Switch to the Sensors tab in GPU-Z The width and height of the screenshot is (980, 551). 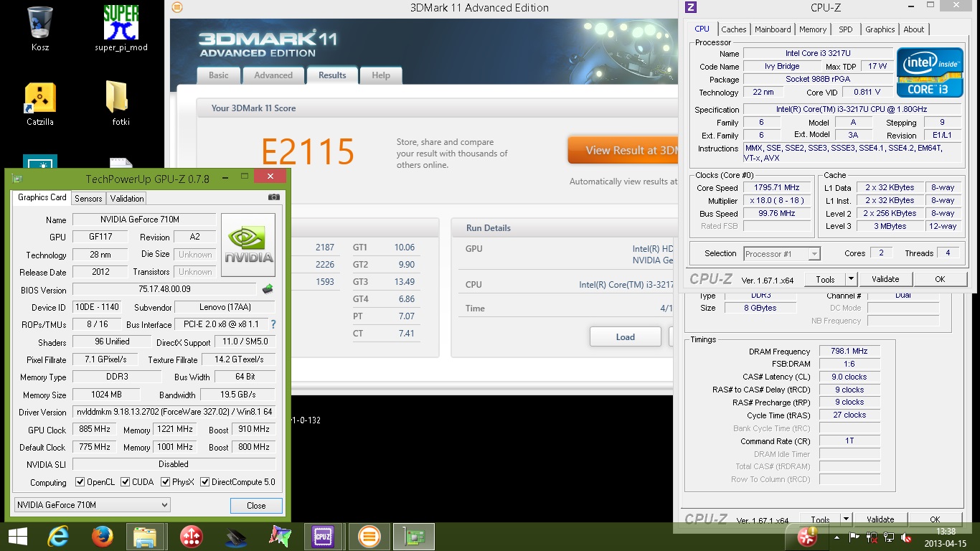click(88, 198)
